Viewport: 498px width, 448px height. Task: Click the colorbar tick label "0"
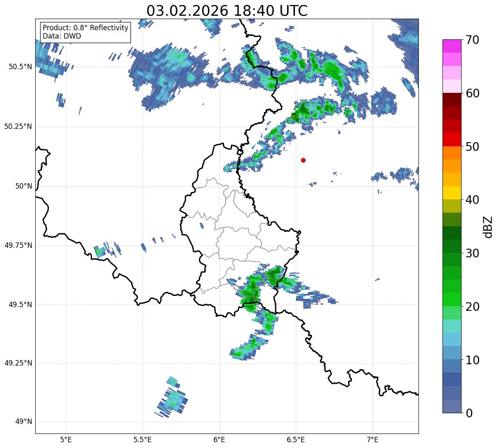[469, 413]
